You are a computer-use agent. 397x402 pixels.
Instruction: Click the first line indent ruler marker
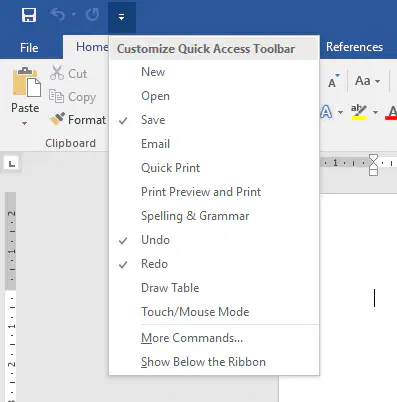(x=374, y=158)
